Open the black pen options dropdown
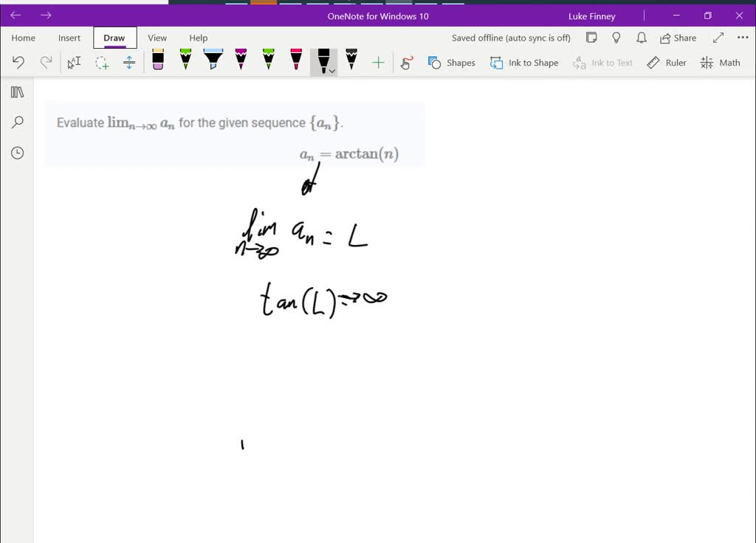Screen dimensions: 756x543 point(332,72)
